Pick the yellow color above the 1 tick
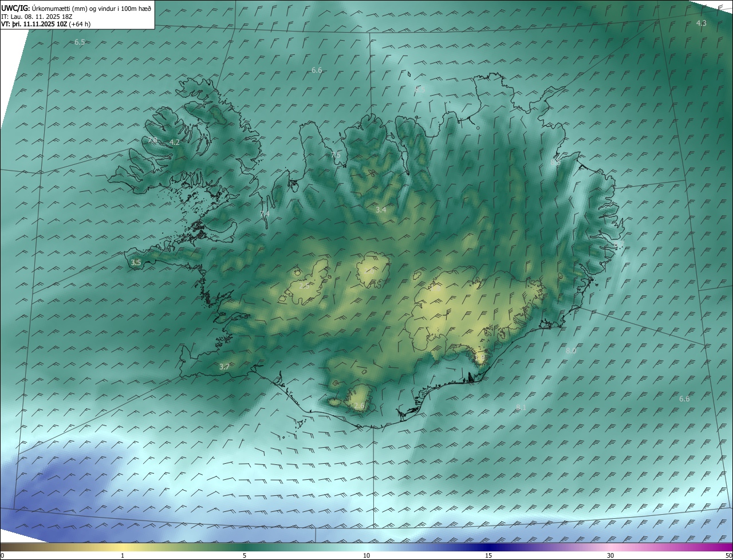This screenshot has height=560, width=733. pyautogui.click(x=123, y=547)
